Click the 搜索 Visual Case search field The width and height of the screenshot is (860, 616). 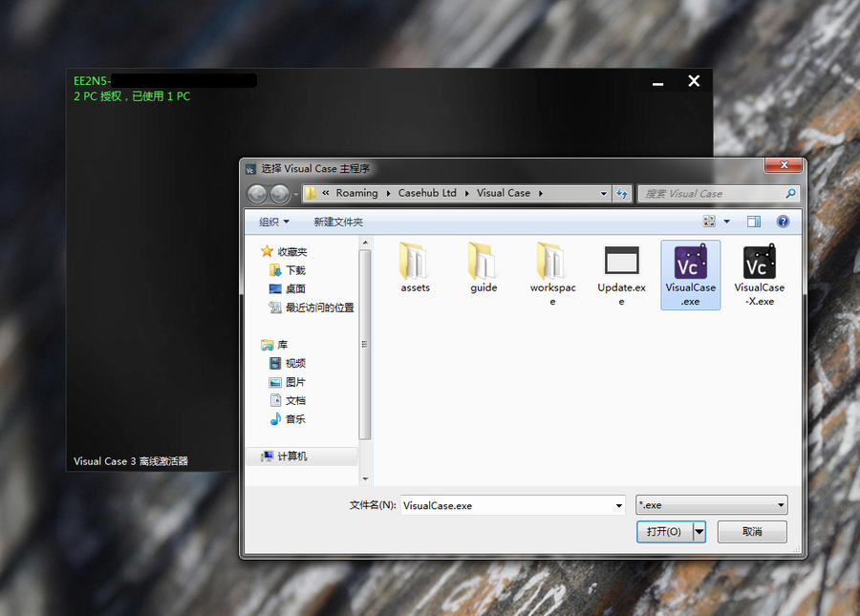pos(712,194)
